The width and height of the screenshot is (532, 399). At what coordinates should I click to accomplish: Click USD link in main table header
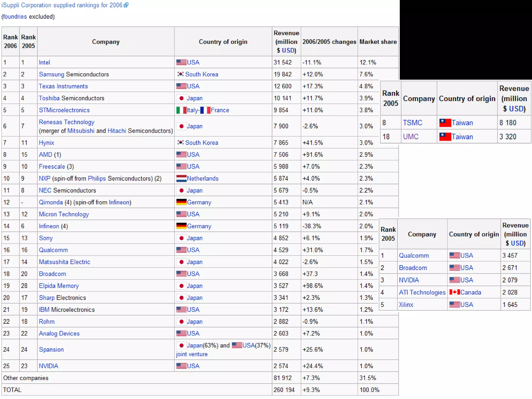click(x=289, y=50)
